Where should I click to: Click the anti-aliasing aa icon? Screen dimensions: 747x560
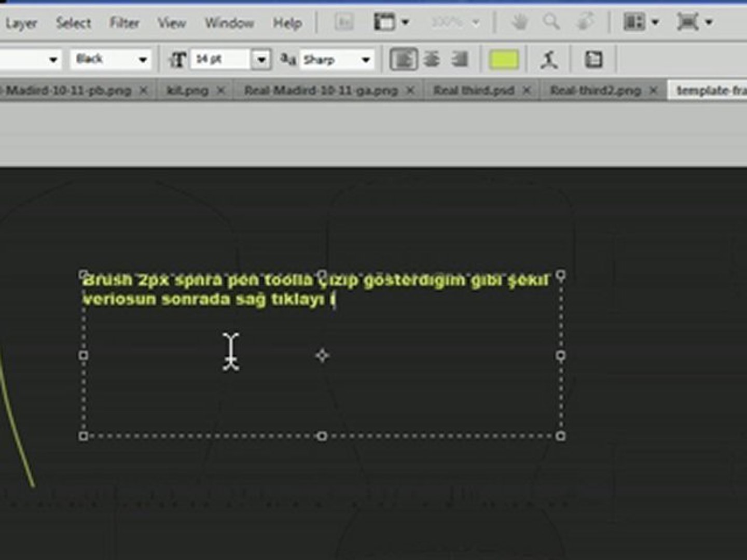point(288,60)
